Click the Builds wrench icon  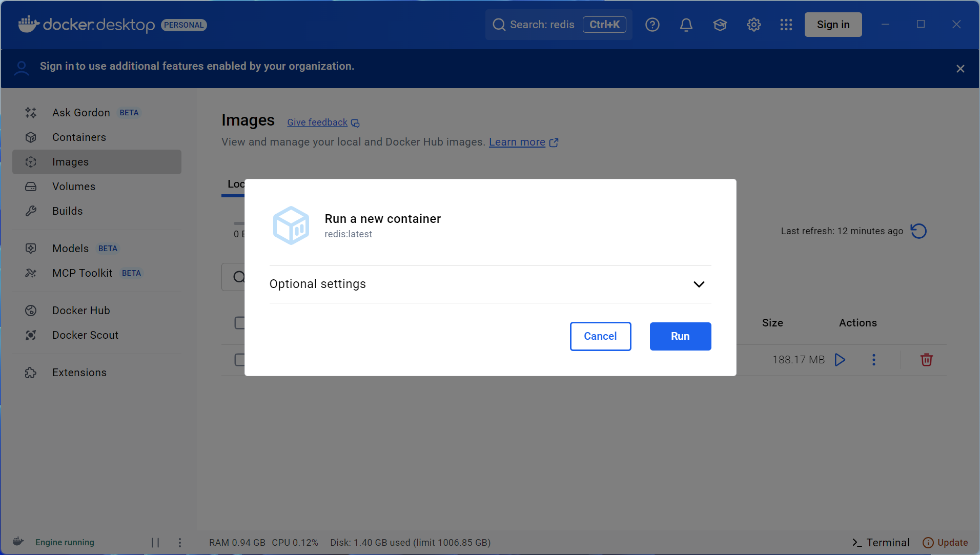[x=31, y=211]
